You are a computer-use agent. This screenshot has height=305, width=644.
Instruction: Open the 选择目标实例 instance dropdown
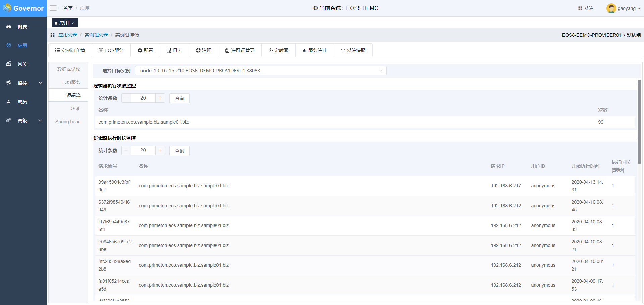point(261,71)
